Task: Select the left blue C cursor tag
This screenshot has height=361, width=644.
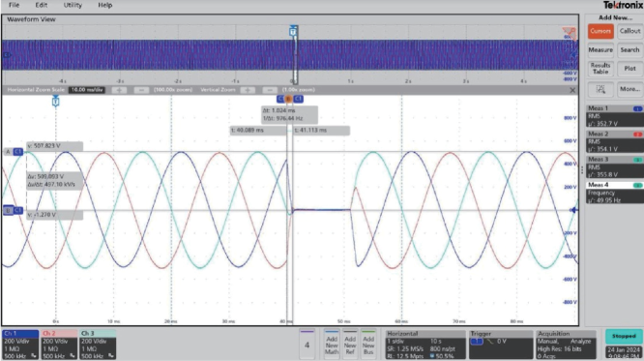Action: [x=280, y=99]
